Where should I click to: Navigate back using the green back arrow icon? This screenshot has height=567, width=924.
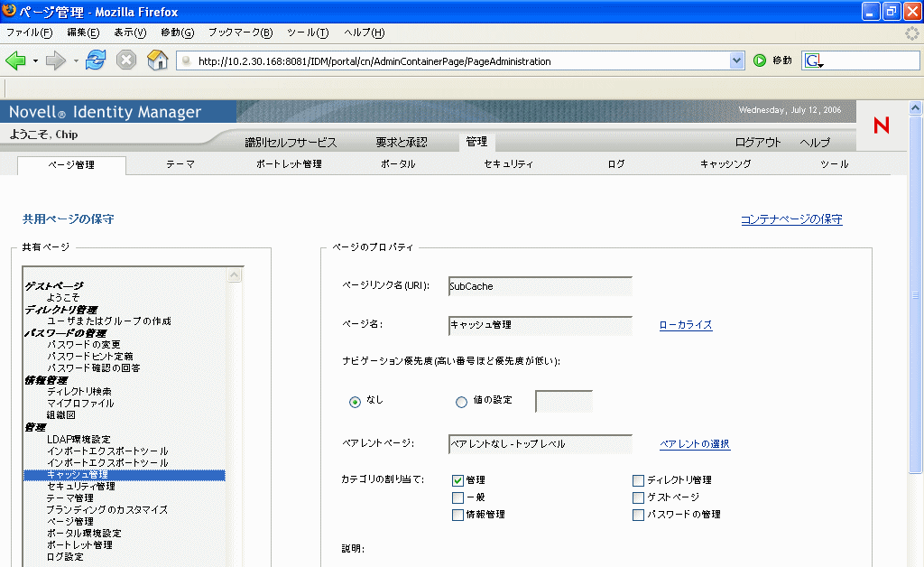coord(16,60)
